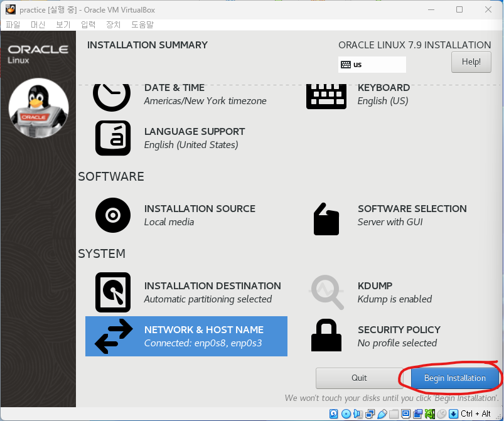Click 'No profile selected' text
This screenshot has width=504, height=421.
pyautogui.click(x=397, y=343)
